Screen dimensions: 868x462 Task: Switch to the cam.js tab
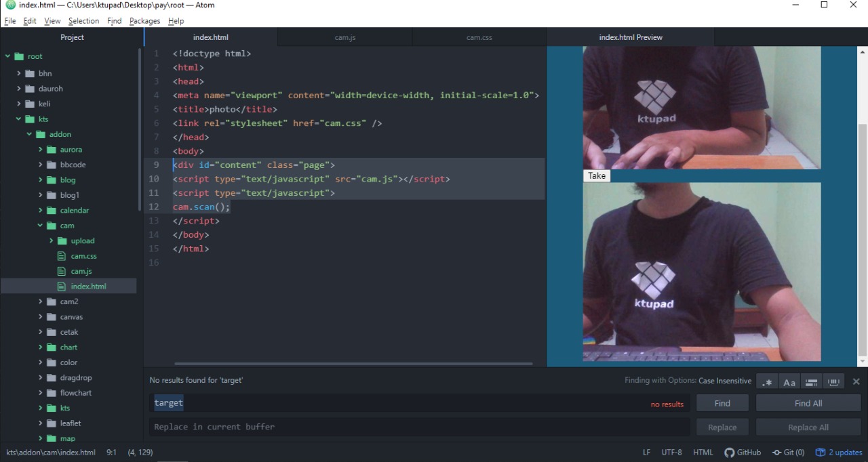point(344,37)
